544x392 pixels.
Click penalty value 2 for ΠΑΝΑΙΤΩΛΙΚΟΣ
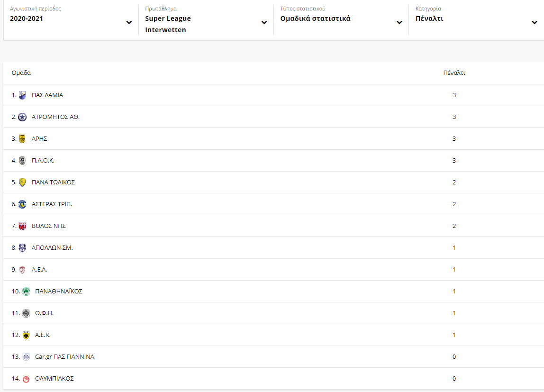click(454, 182)
